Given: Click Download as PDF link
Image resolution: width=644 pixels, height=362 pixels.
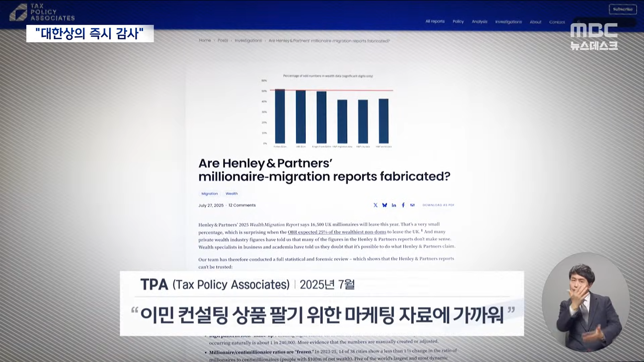Looking at the screenshot, I should pos(438,205).
